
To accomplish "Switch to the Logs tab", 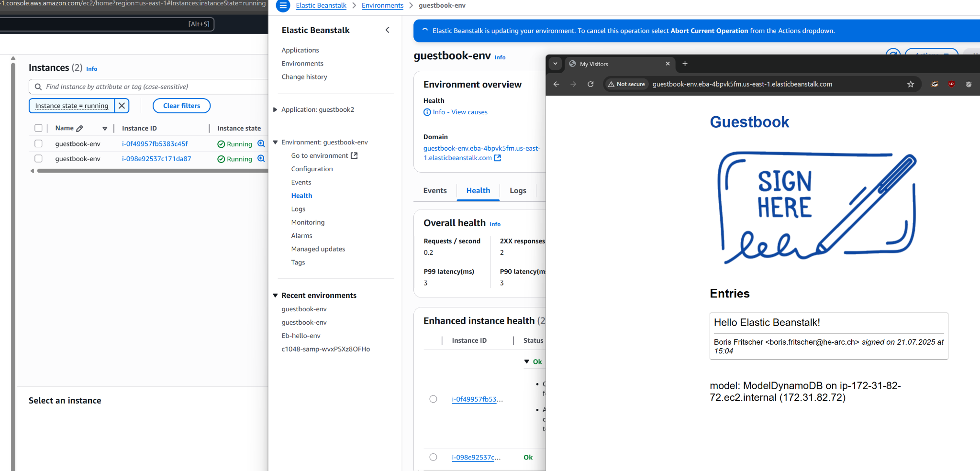I will tap(518, 190).
